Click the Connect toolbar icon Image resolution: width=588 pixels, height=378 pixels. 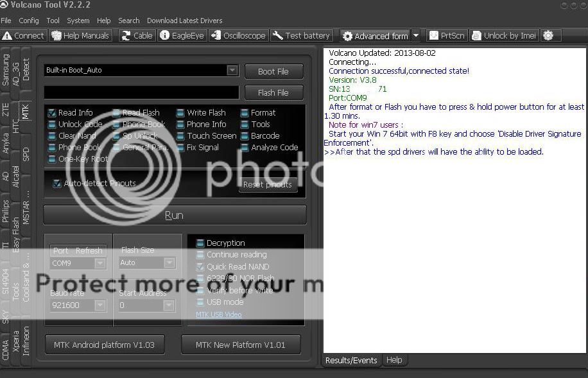(23, 36)
